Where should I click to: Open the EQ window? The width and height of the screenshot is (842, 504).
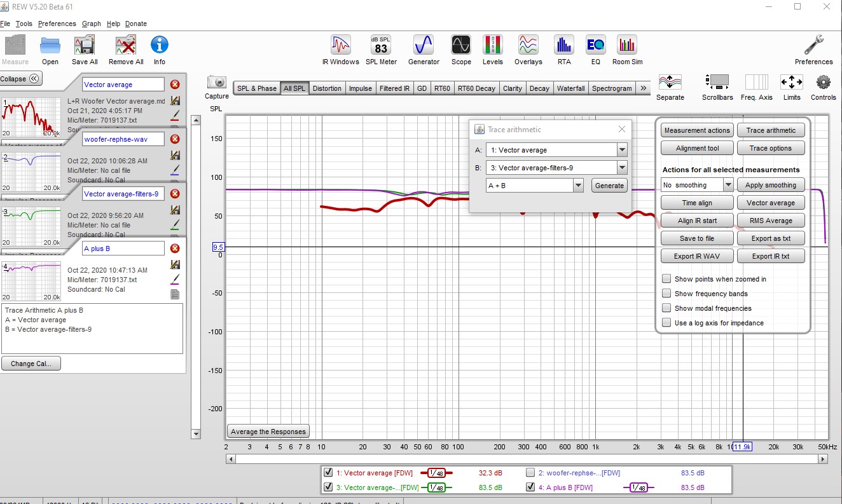click(595, 45)
